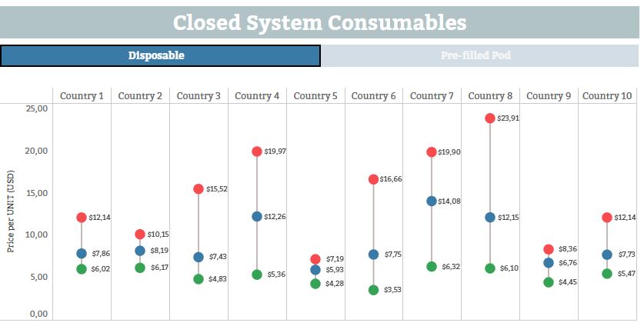Select the Country 5 column header
Viewport: 644px width, 336px height.
pyautogui.click(x=315, y=96)
